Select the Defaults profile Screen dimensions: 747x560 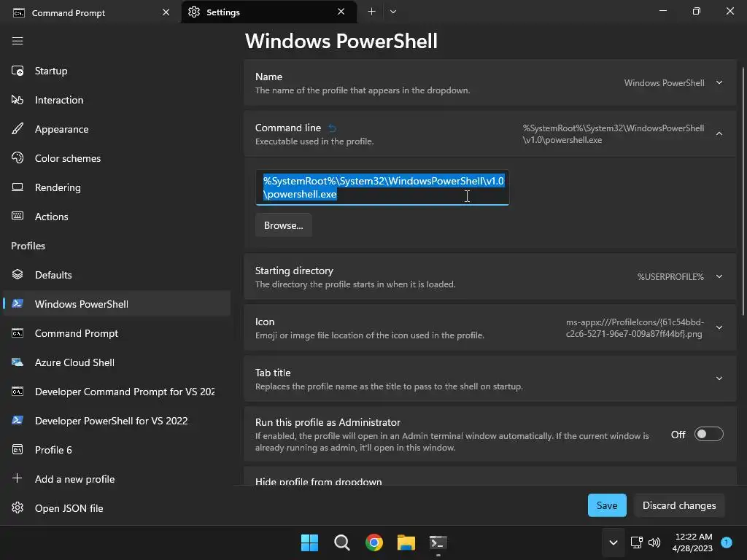[117, 275]
